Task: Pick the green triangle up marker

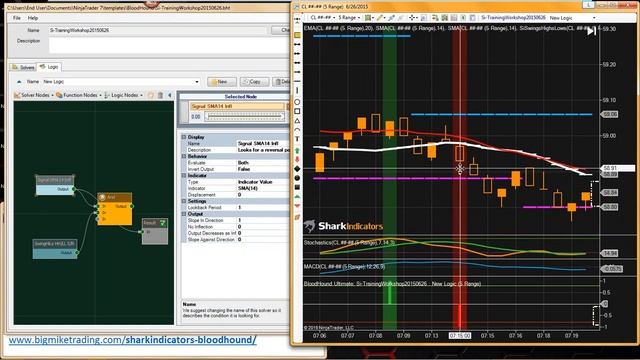Action: 297,197
